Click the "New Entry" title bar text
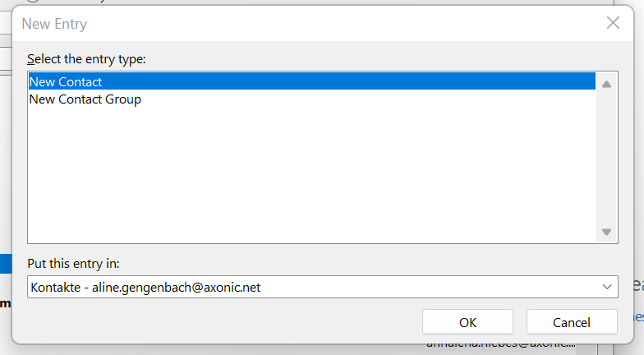644x355 pixels. coord(54,24)
